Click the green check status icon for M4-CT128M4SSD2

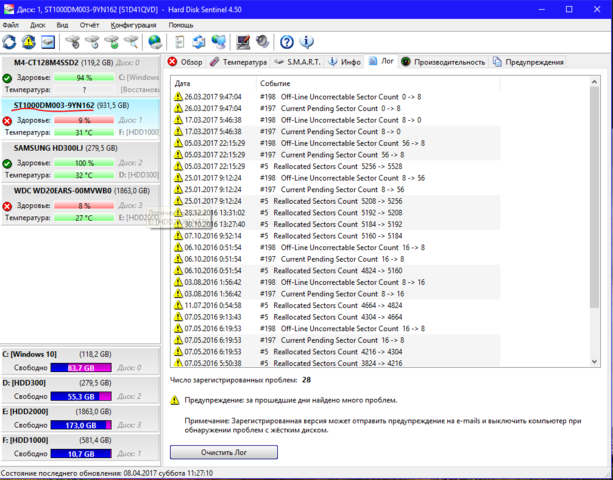(7, 78)
